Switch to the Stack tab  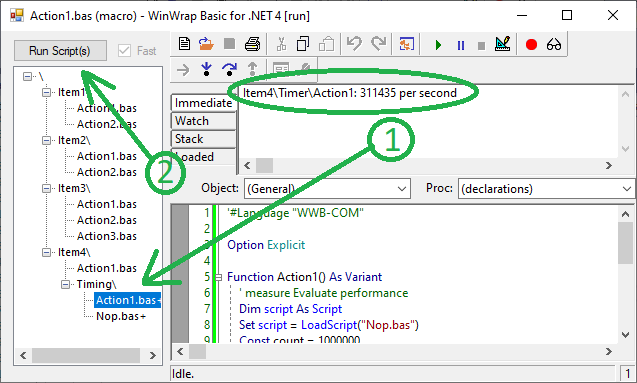pos(203,138)
